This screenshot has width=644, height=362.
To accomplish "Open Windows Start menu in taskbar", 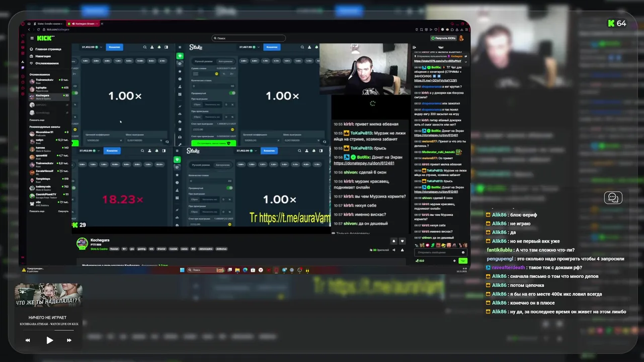I will coord(182,270).
